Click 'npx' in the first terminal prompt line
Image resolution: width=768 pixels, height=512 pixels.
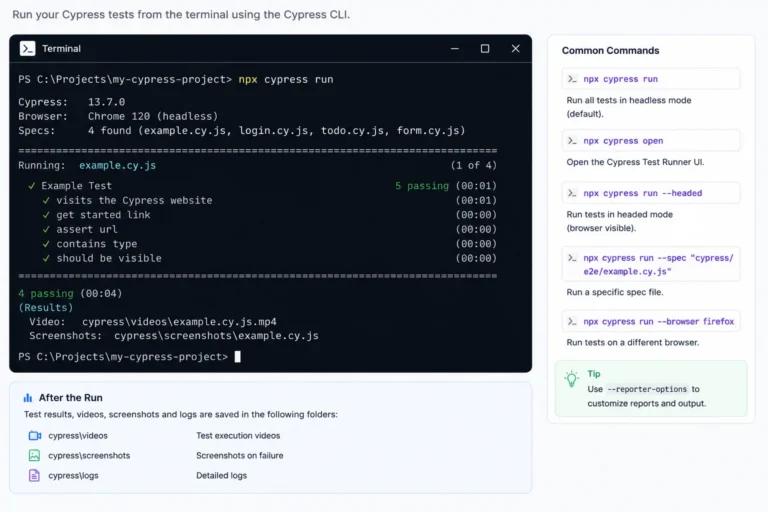click(248, 79)
